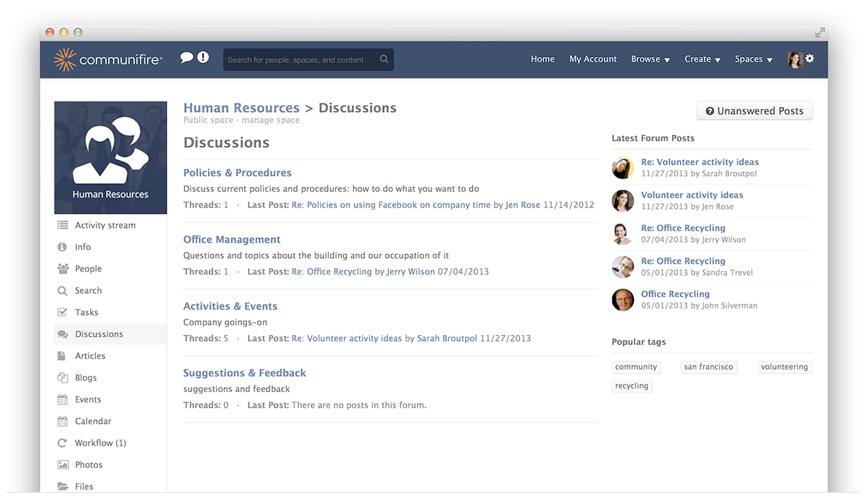Viewport: 868px width, 498px height.
Task: Expand the Browse dropdown menu
Action: [650, 59]
